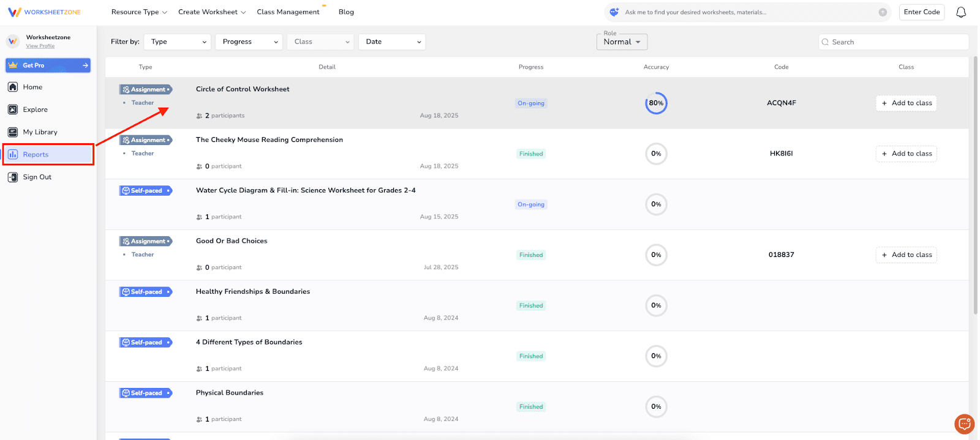Click the Water Cycle Diagram worksheet title

click(x=306, y=190)
